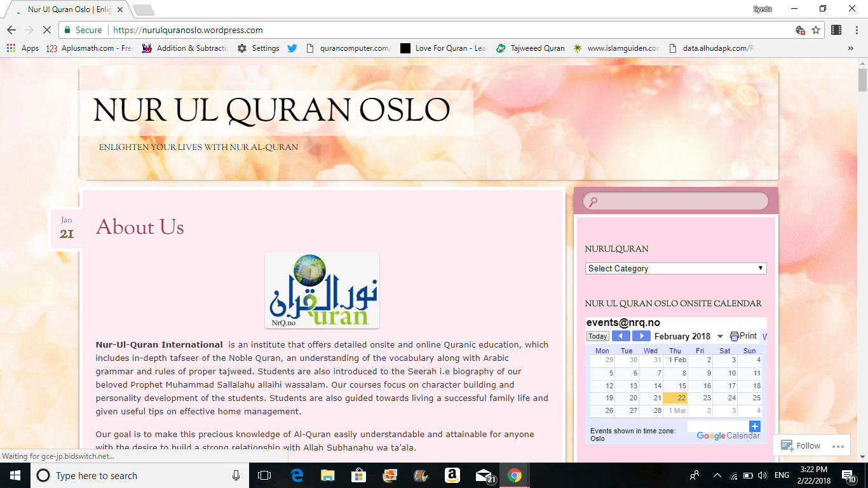Image resolution: width=868 pixels, height=488 pixels.
Task: Open the Select Category dropdown
Action: click(675, 269)
